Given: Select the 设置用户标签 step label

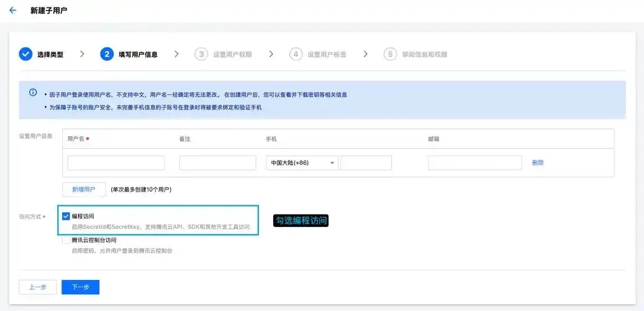Looking at the screenshot, I should pyautogui.click(x=327, y=54).
